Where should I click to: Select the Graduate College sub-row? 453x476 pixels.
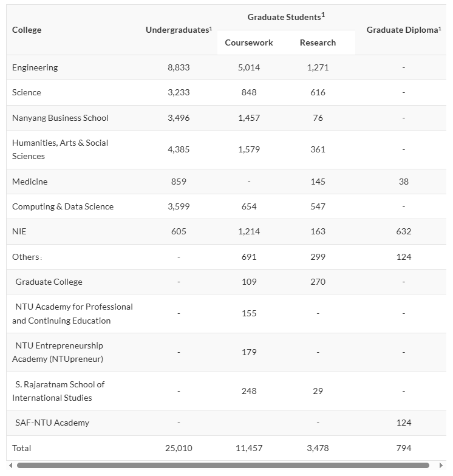(49, 282)
